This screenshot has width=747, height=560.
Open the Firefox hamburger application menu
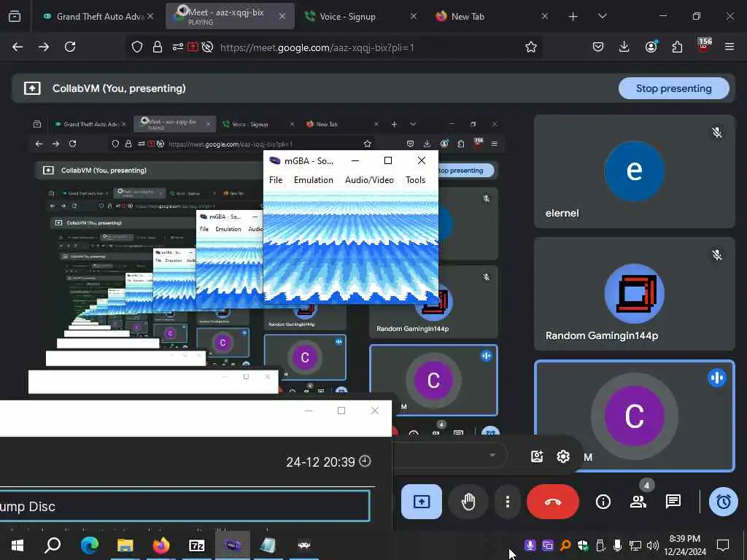coord(729,47)
